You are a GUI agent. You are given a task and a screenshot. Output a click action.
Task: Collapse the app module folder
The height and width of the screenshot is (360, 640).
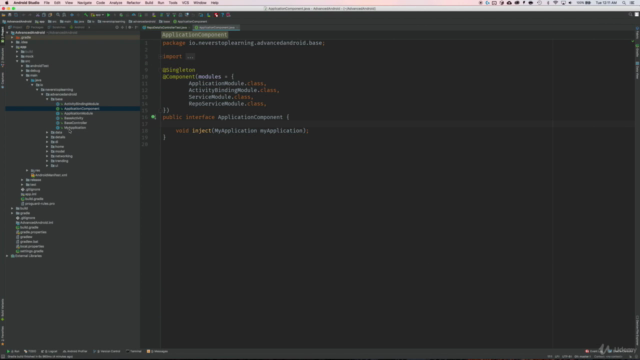point(12,47)
